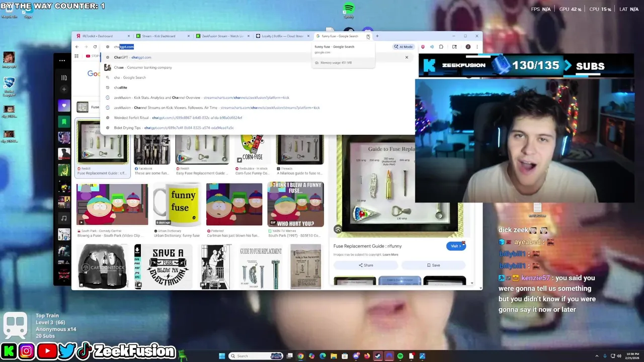Click the Windows Start button
The height and width of the screenshot is (362, 644).
click(x=221, y=356)
